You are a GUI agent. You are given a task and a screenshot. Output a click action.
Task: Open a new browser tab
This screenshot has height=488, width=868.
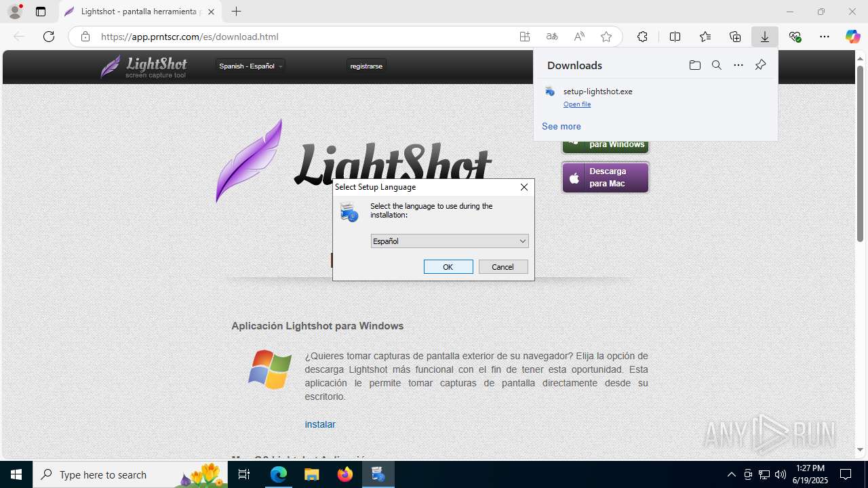click(236, 12)
